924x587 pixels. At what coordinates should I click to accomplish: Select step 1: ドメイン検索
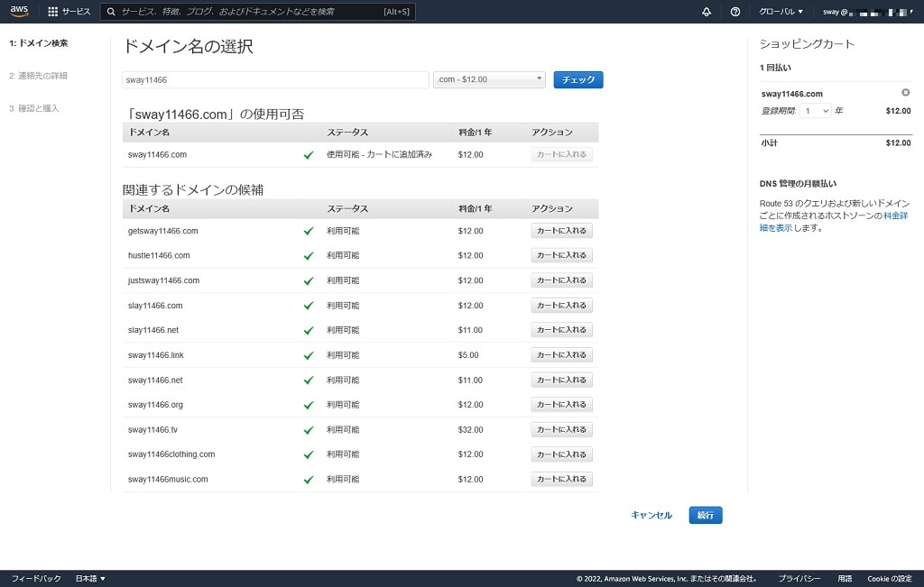(39, 43)
